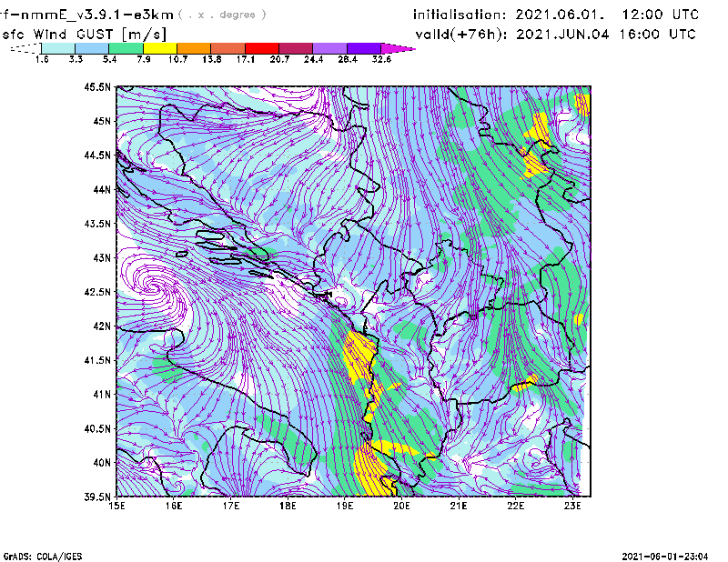Pick the orange legend swatch

coord(194,48)
